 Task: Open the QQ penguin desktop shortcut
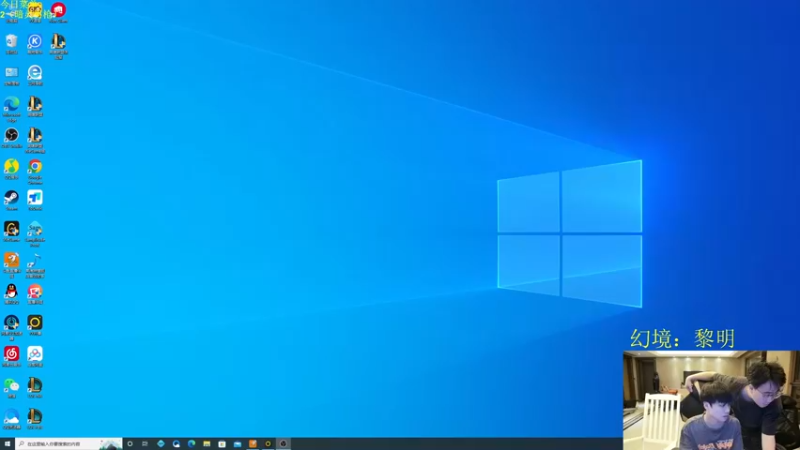tap(11, 294)
